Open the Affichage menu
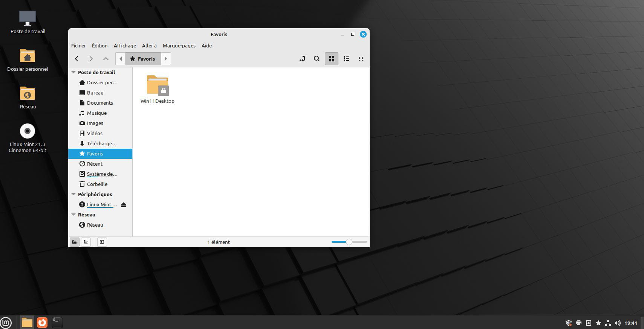Screen dimensions: 644x329 125,46
